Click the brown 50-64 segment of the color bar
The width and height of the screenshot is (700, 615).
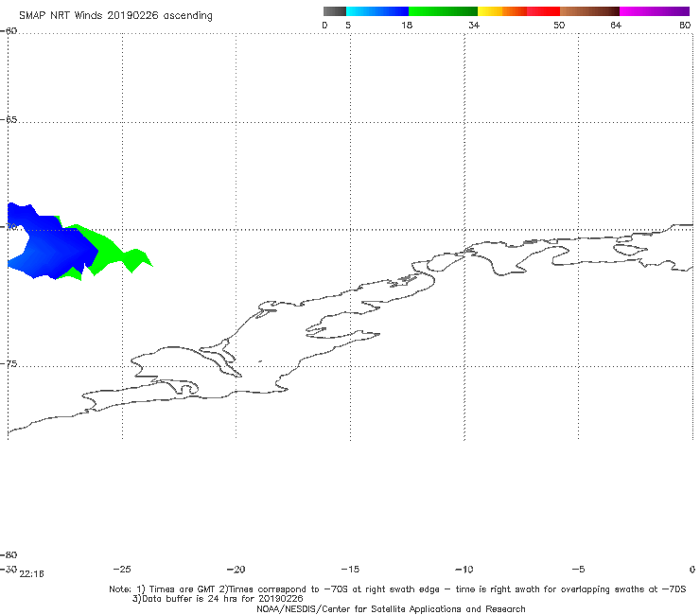coord(589,11)
